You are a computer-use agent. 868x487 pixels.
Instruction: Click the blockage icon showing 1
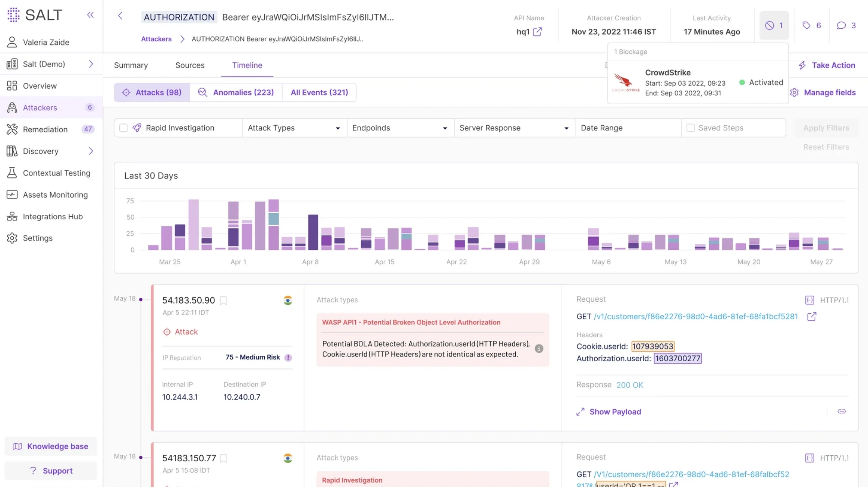(x=774, y=25)
